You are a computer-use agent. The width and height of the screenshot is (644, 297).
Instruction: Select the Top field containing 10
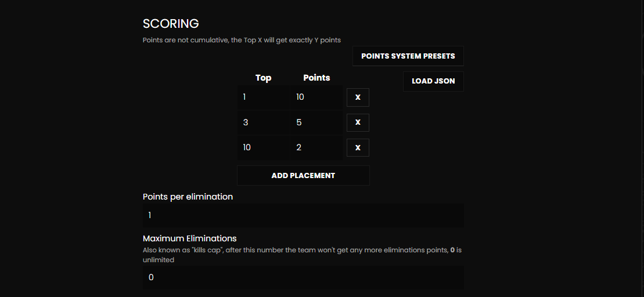click(263, 147)
